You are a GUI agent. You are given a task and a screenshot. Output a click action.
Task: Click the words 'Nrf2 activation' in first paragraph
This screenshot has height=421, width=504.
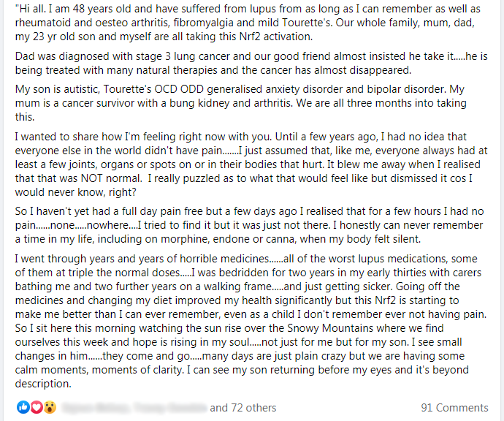[x=276, y=37]
